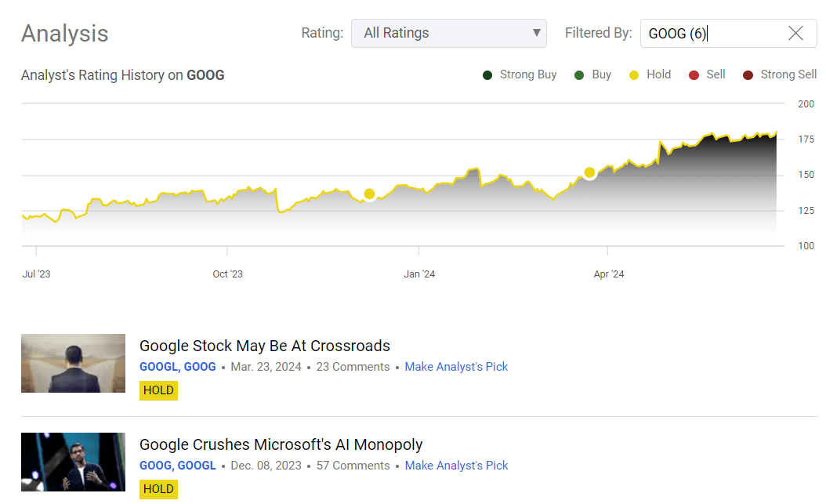Open the article Google Stock May Be At Crossroads
The height and width of the screenshot is (504, 826).
(x=265, y=346)
